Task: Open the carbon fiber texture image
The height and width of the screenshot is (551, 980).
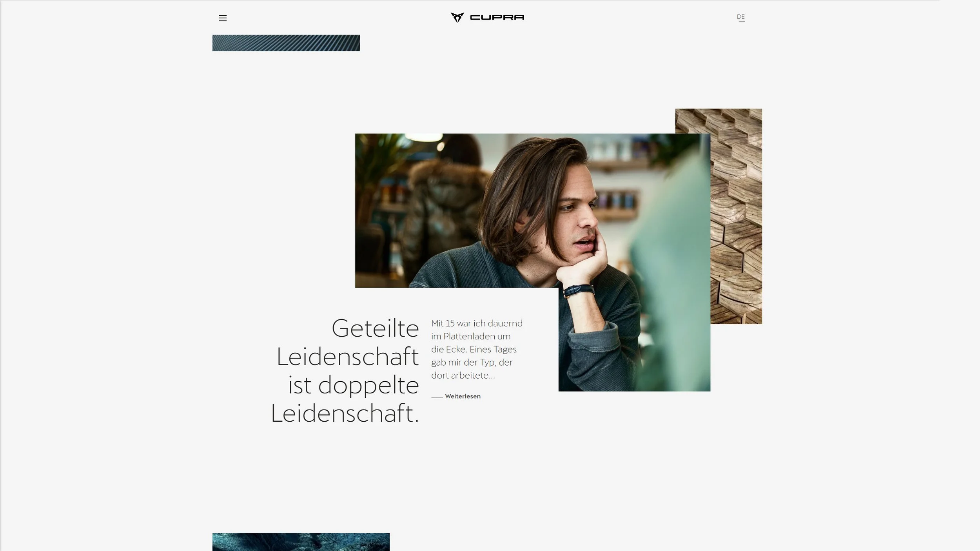Action: pos(286,43)
